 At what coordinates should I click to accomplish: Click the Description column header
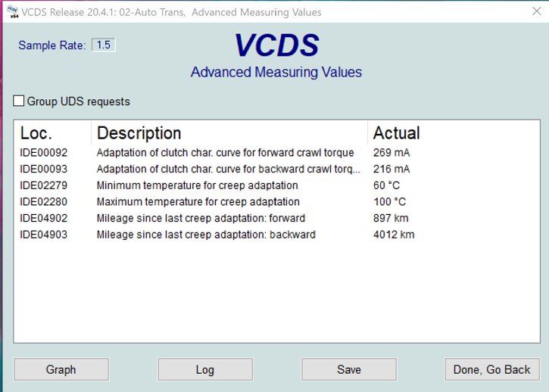pyautogui.click(x=229, y=133)
